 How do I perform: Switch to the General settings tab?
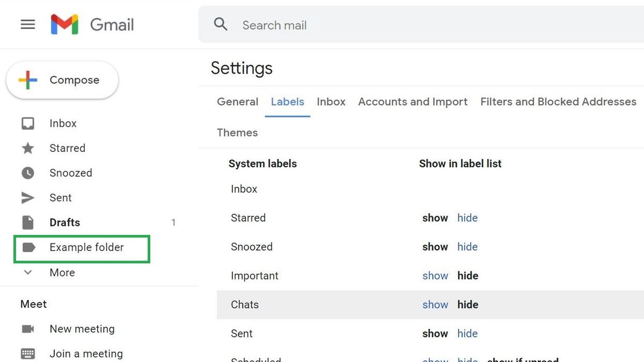coord(237,101)
